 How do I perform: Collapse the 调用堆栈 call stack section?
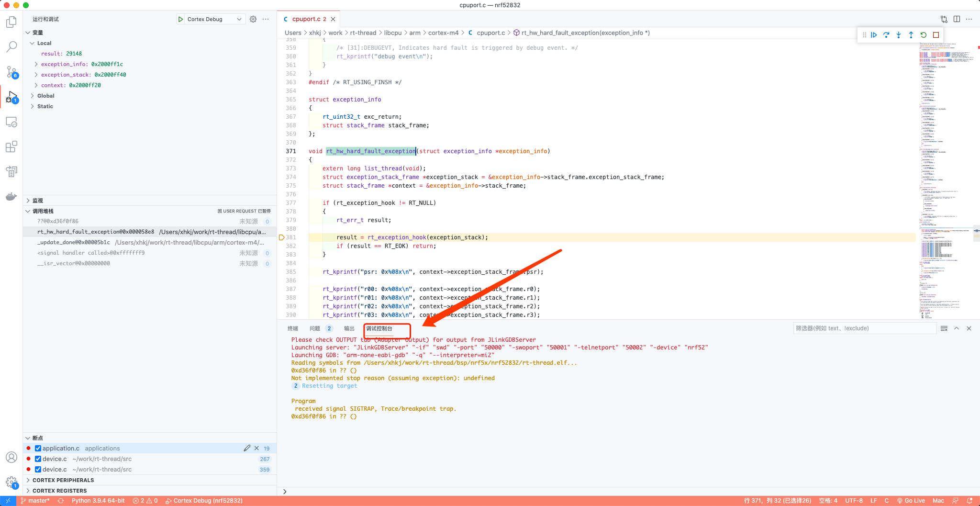click(28, 211)
